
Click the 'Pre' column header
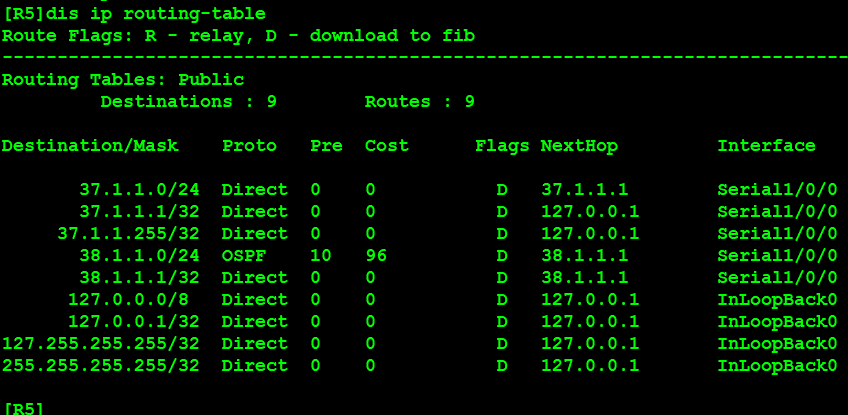point(327,146)
